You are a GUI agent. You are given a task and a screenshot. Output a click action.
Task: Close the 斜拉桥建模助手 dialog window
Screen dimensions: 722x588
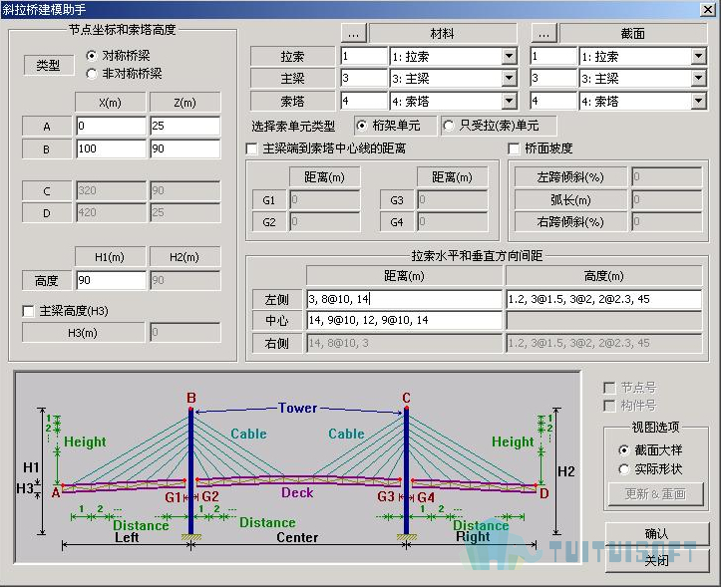point(707,8)
